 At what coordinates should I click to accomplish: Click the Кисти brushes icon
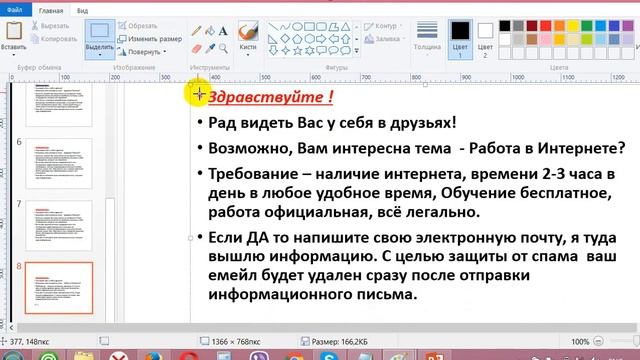click(x=248, y=31)
